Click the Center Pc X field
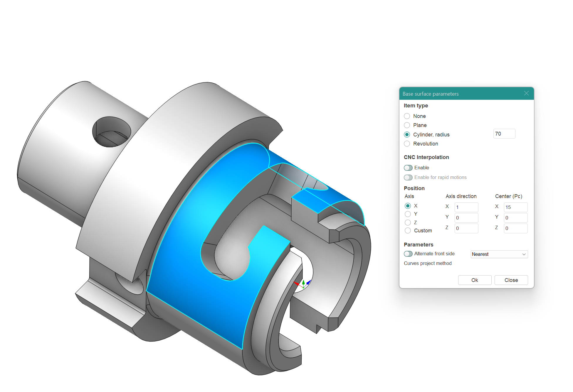 point(515,207)
